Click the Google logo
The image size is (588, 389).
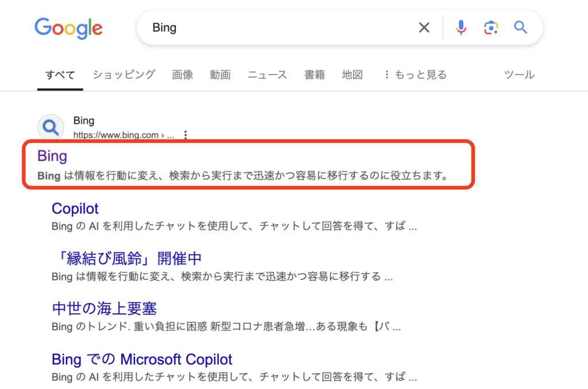(x=68, y=28)
